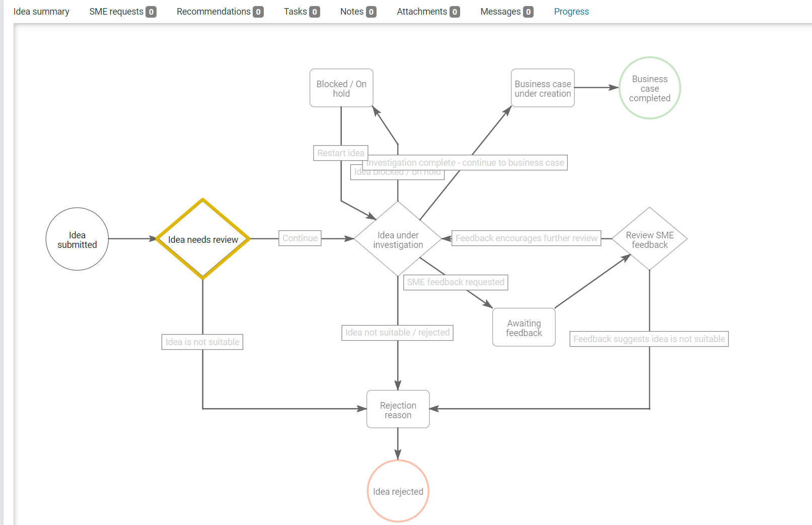
Task: Select the highlighted Idea needs review diamond
Action: (x=203, y=239)
